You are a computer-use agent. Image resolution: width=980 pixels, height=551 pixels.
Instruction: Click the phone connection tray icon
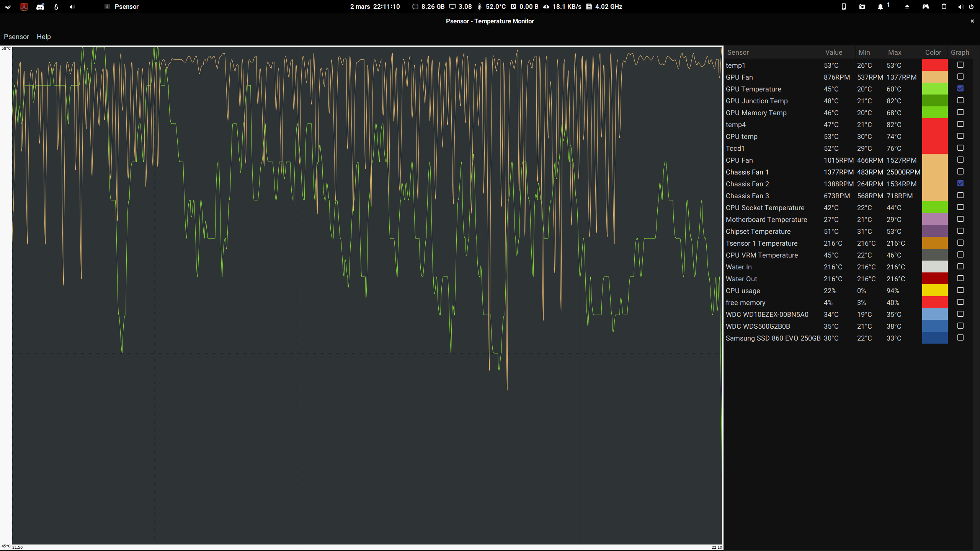(843, 7)
